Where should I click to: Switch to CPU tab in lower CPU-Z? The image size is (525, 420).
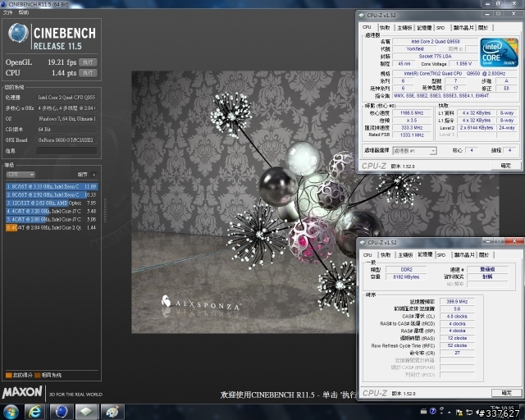click(367, 255)
